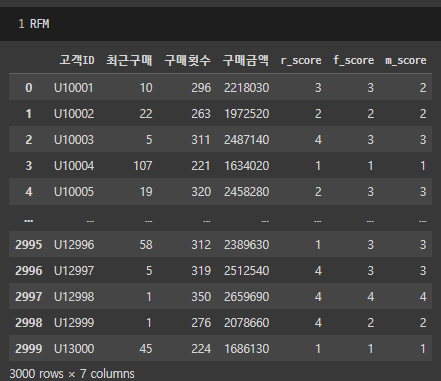Click recency value 45

pyautogui.click(x=146, y=349)
